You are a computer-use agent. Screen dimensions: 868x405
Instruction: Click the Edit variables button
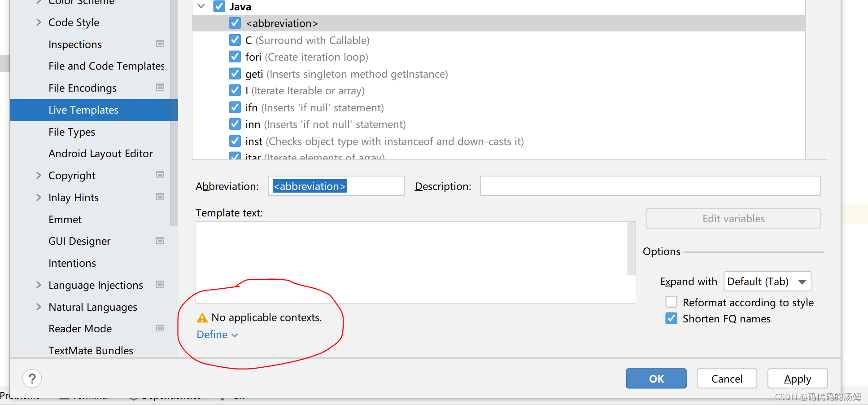(733, 219)
